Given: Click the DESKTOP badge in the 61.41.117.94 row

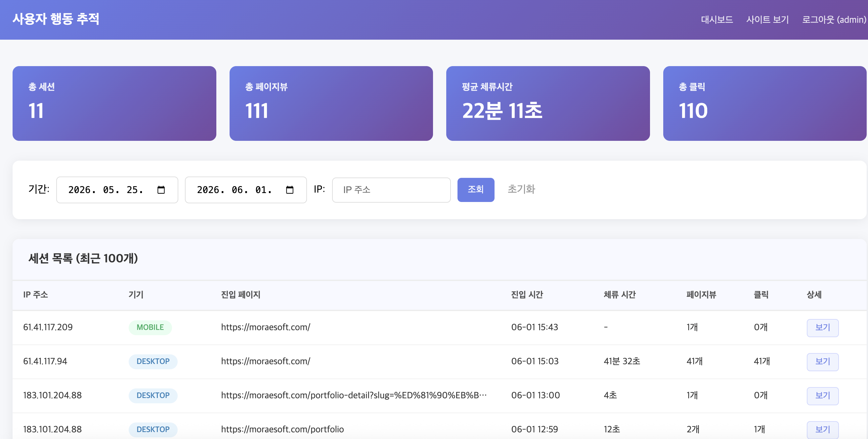Looking at the screenshot, I should point(152,361).
